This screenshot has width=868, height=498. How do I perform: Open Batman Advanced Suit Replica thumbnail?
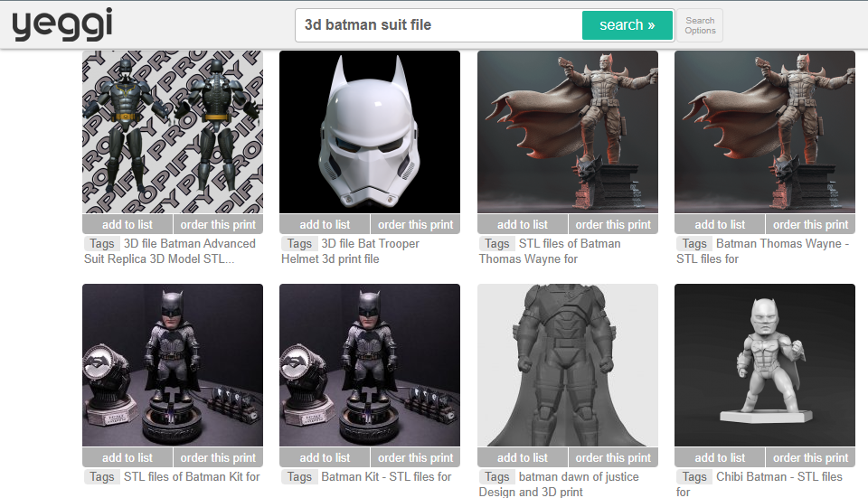point(173,132)
